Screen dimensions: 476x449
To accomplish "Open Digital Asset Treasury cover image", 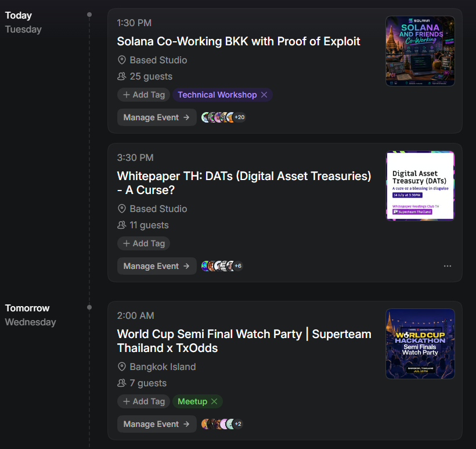I will (420, 186).
